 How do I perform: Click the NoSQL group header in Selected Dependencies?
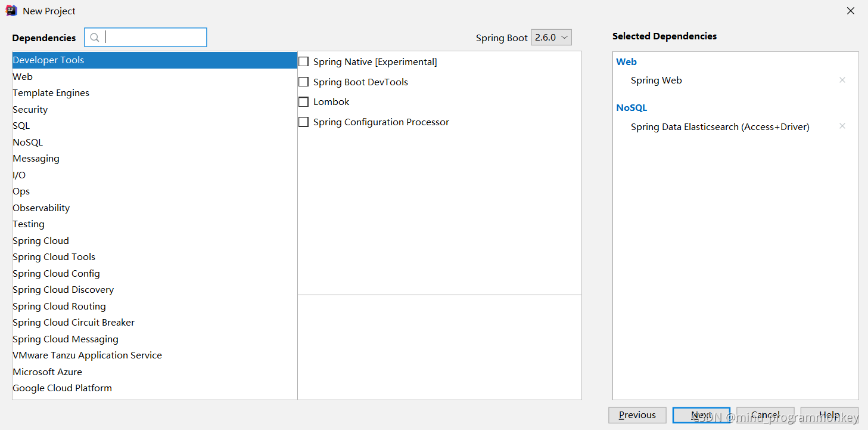[x=631, y=108]
